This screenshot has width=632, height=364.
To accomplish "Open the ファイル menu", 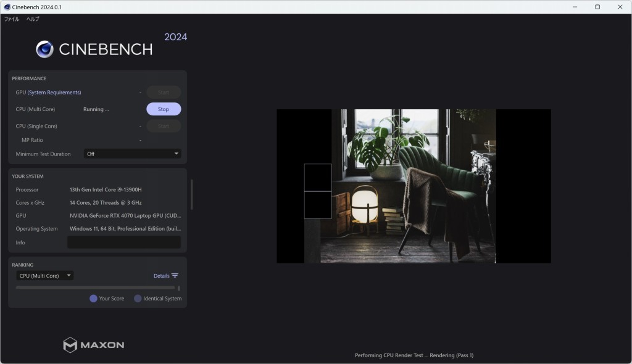I will click(x=12, y=19).
